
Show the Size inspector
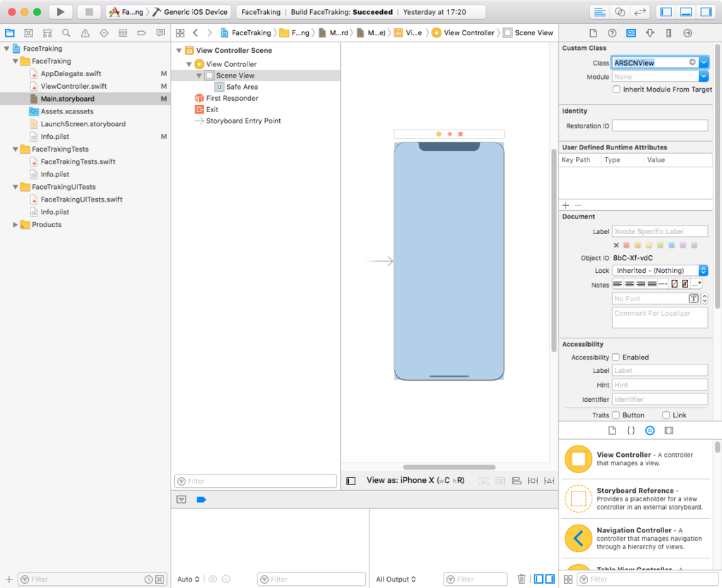pos(668,33)
